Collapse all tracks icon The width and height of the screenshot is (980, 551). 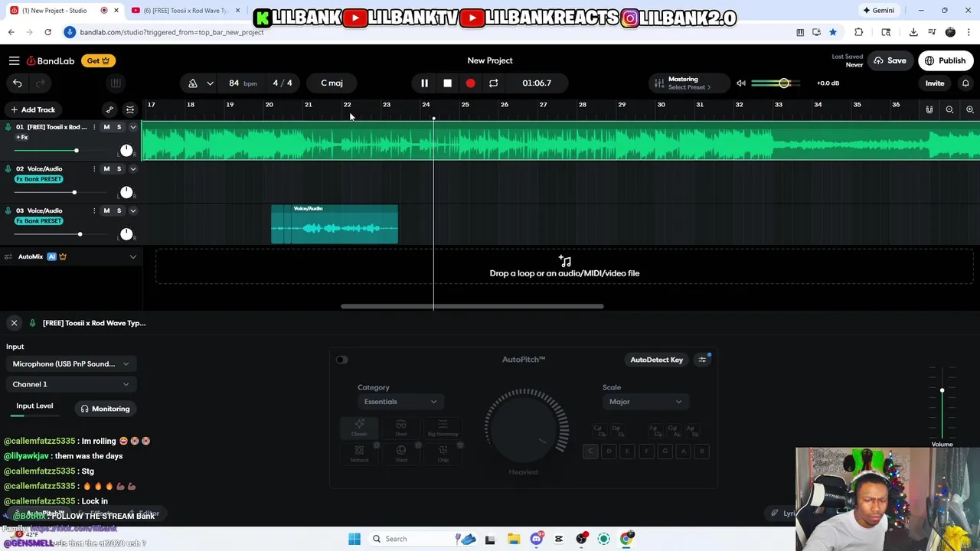click(x=130, y=109)
